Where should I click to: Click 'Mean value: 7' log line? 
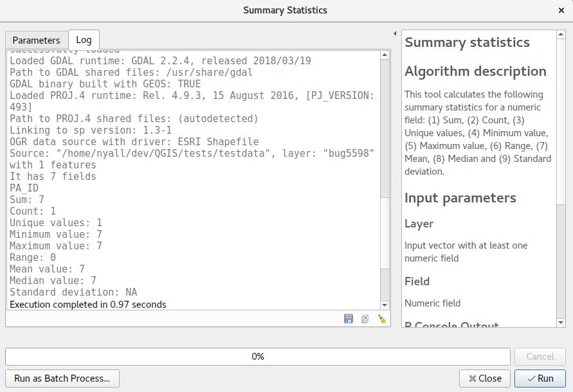pyautogui.click(x=47, y=269)
